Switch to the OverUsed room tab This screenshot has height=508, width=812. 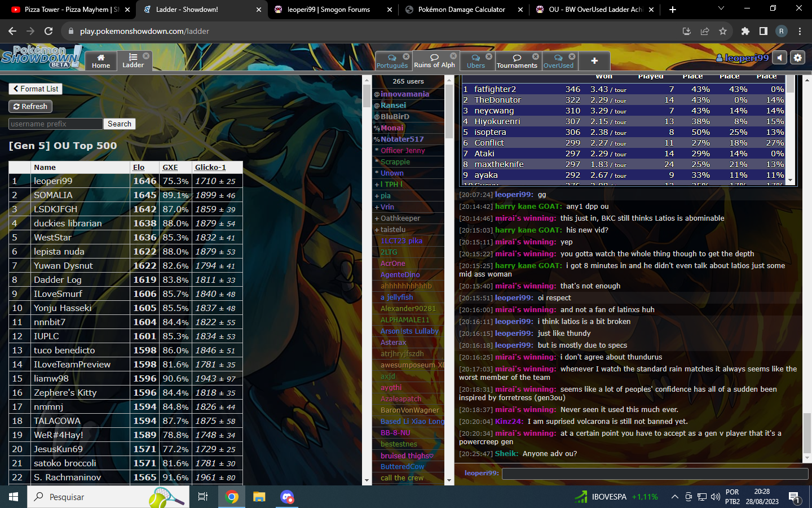click(558, 61)
